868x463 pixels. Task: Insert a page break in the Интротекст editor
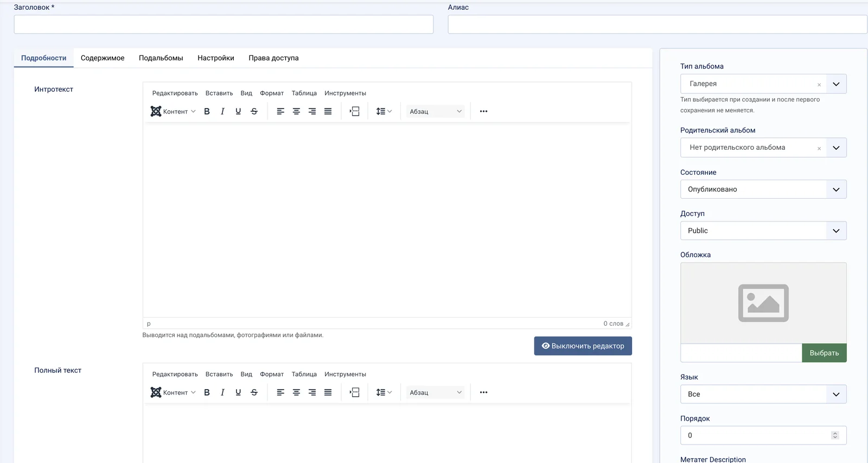354,111
